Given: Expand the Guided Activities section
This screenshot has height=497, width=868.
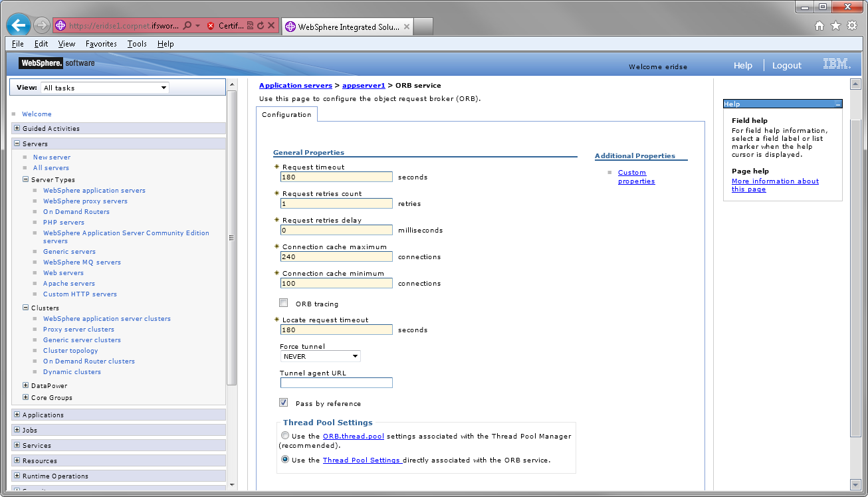Looking at the screenshot, I should coord(17,128).
